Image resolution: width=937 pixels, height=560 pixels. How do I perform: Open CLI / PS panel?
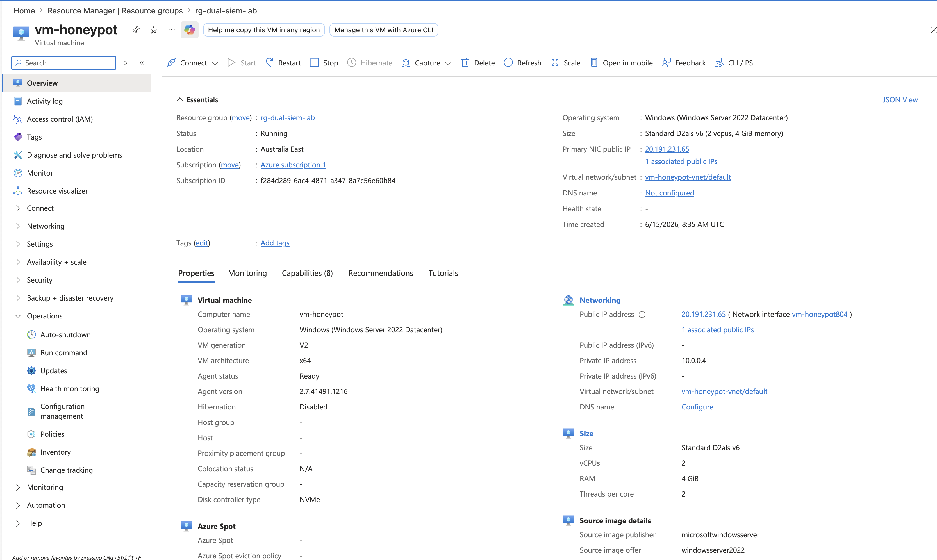734,63
